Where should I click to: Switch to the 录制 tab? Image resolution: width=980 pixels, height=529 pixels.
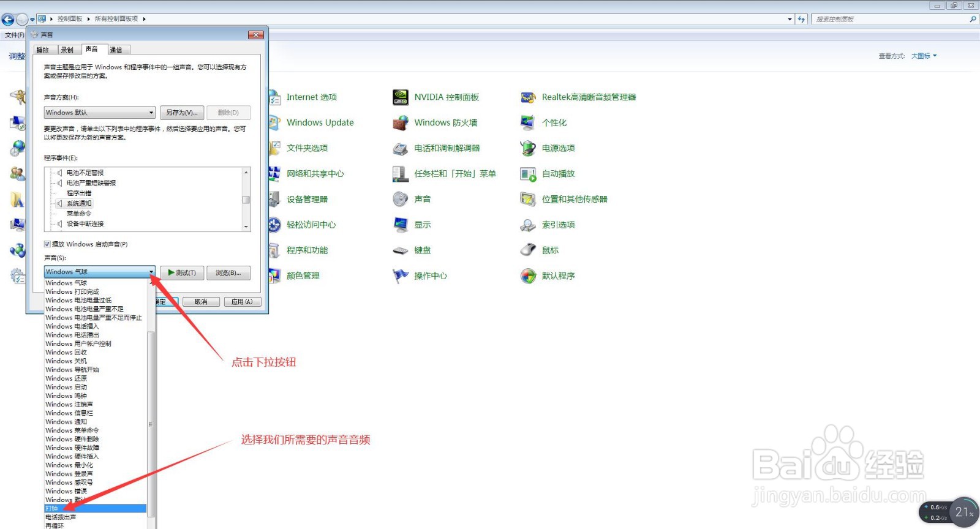click(69, 50)
